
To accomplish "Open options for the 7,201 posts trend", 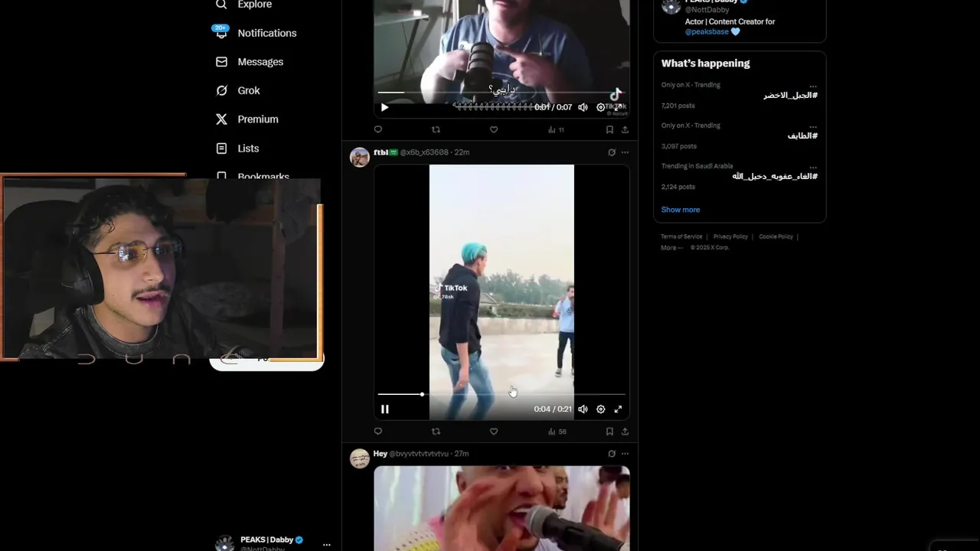I will coord(812,86).
